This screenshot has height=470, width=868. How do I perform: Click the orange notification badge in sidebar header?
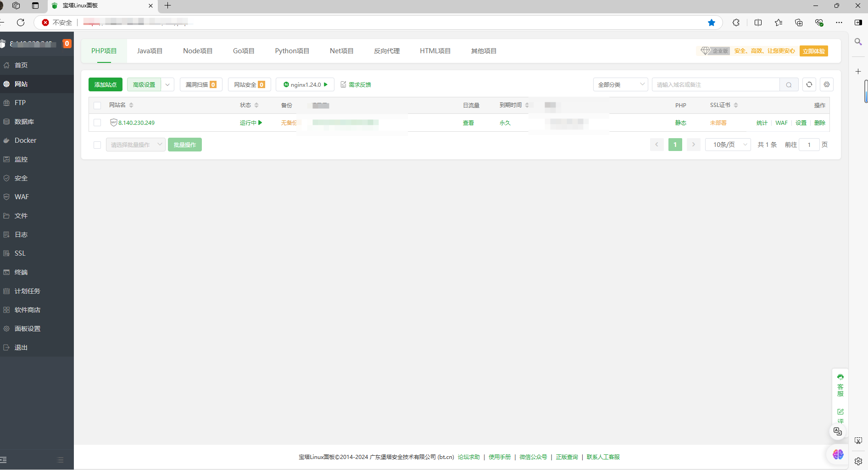click(67, 44)
